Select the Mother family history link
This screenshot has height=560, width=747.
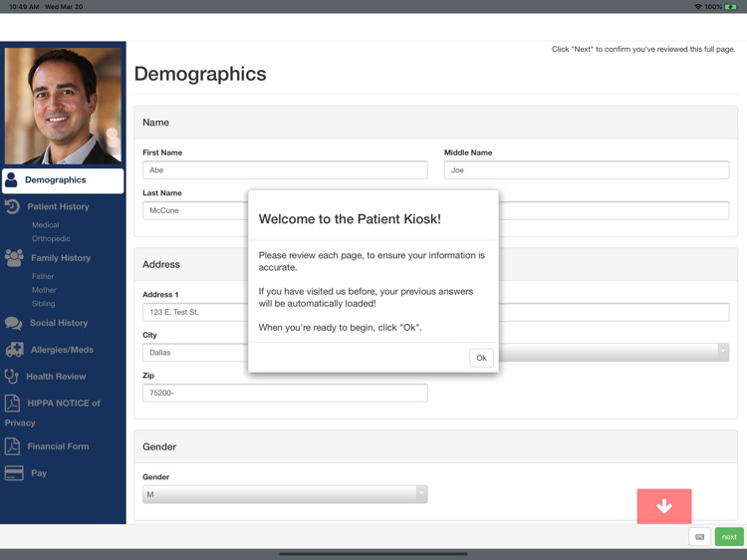[x=44, y=290]
